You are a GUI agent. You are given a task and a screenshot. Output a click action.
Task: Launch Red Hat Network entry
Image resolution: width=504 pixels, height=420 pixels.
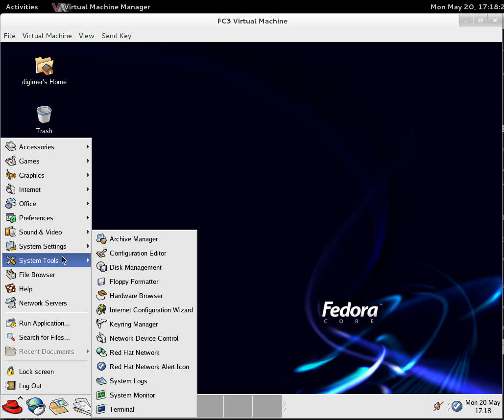(144, 352)
